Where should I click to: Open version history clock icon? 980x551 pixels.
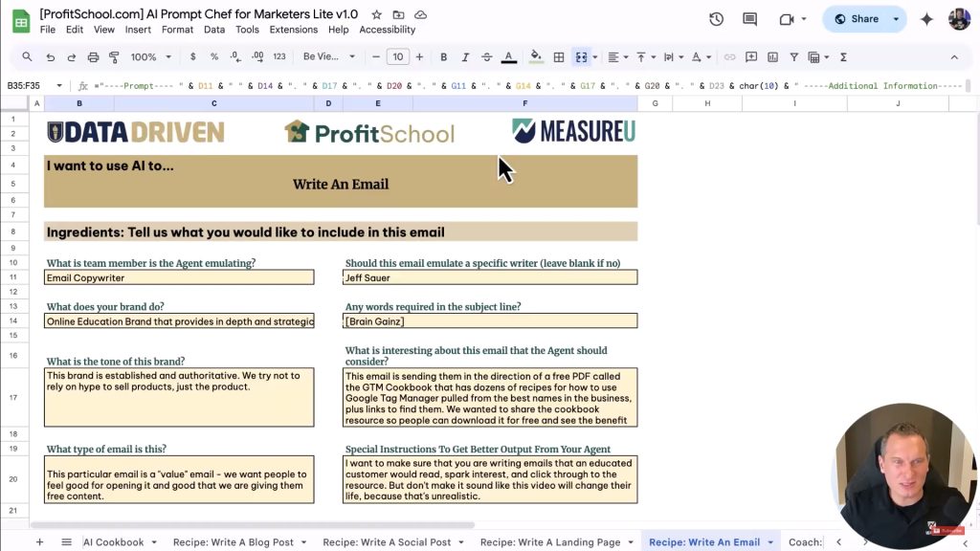point(716,19)
